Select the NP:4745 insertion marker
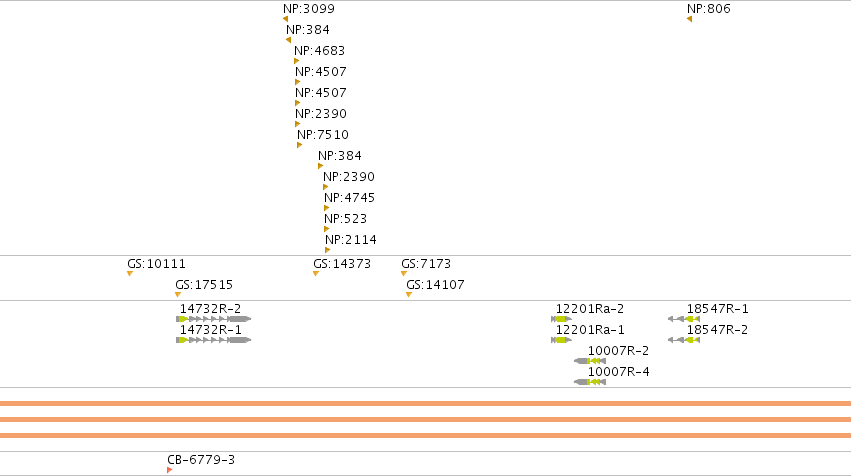The height and width of the screenshot is (476, 851). [x=326, y=208]
